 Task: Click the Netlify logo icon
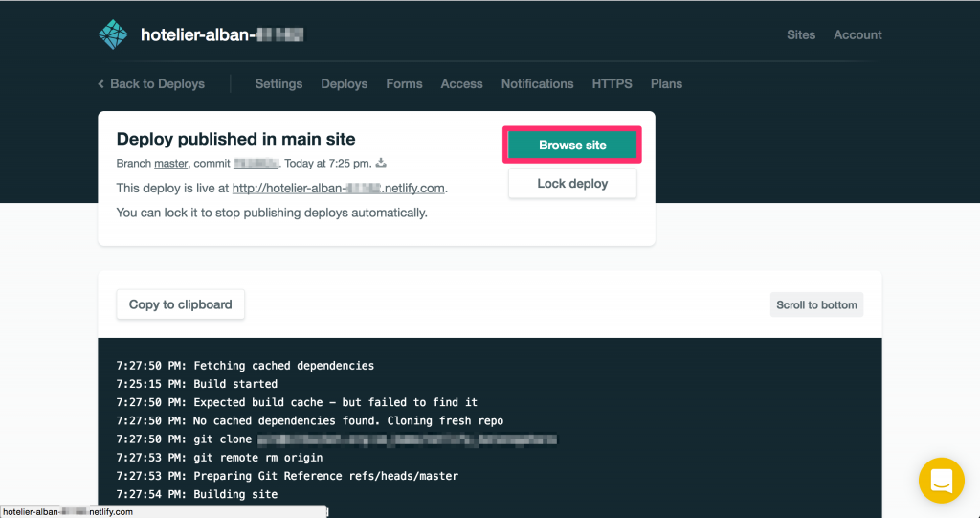pyautogui.click(x=113, y=34)
